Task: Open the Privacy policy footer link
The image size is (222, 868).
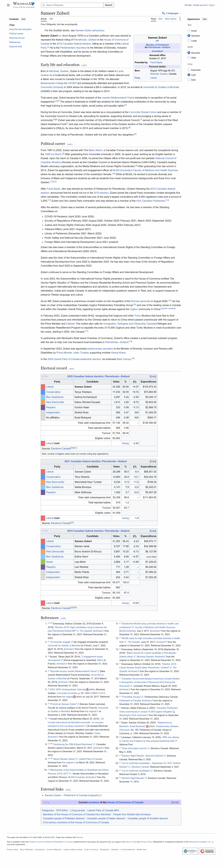Action: [x=12, y=849]
